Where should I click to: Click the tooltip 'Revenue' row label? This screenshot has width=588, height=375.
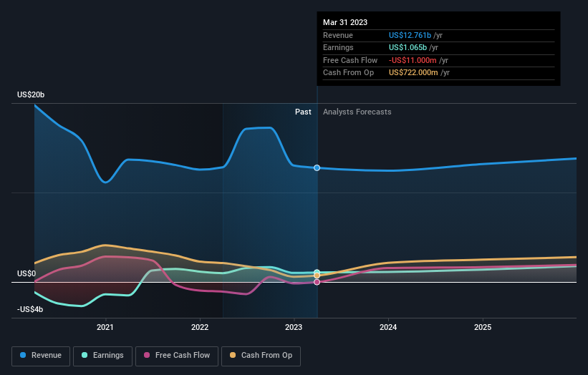pos(338,35)
